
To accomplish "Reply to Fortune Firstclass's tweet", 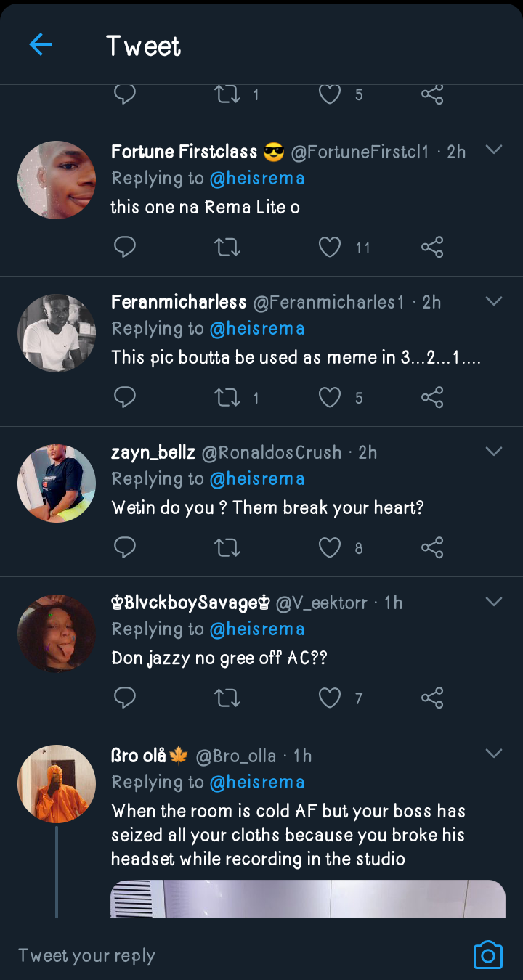I will tap(125, 248).
